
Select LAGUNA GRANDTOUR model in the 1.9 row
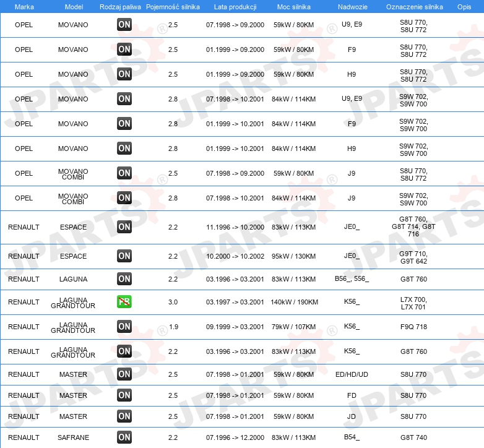coord(73,327)
